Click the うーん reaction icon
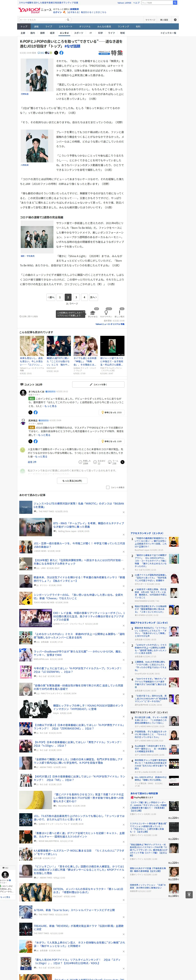This screenshot has width=196, height=980. (x=110, y=462)
